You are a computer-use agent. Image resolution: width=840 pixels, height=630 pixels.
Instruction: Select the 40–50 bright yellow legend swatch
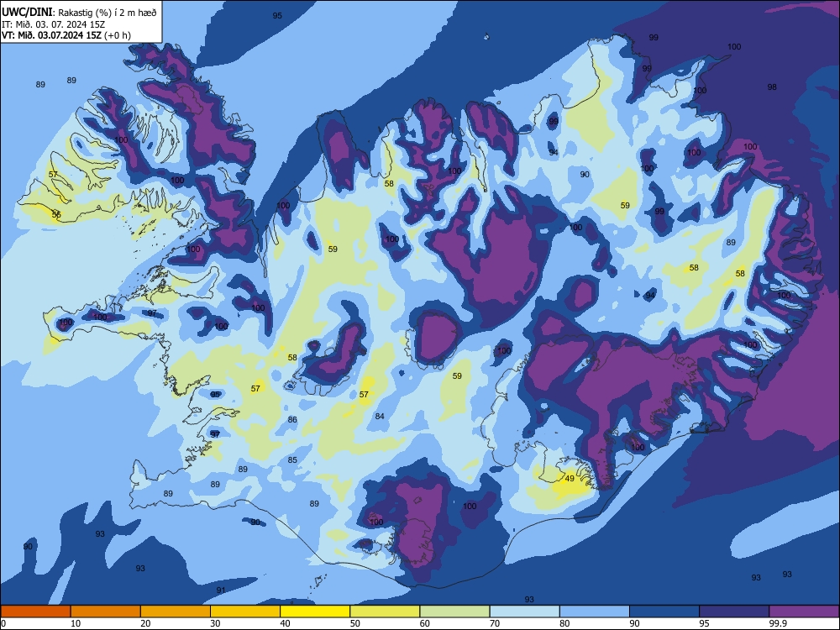tap(315, 612)
